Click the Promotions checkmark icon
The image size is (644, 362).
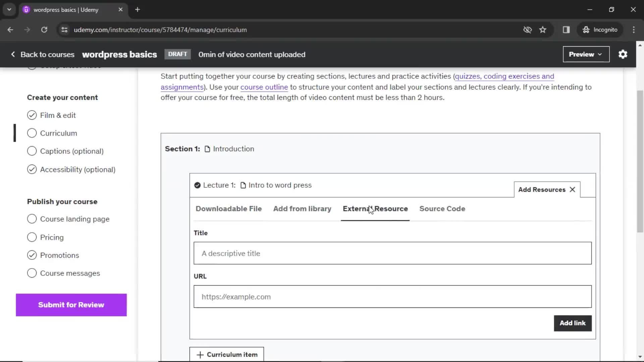[x=32, y=255]
